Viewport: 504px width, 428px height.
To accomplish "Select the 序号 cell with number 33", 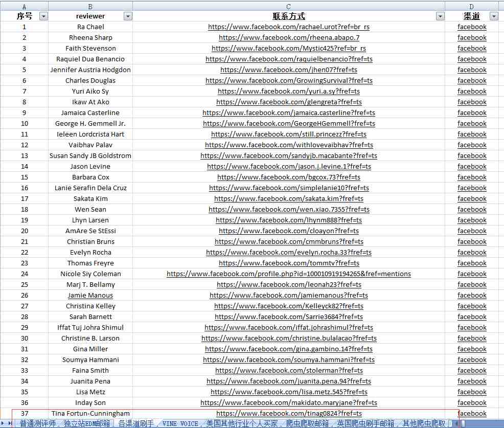I will tap(25, 370).
